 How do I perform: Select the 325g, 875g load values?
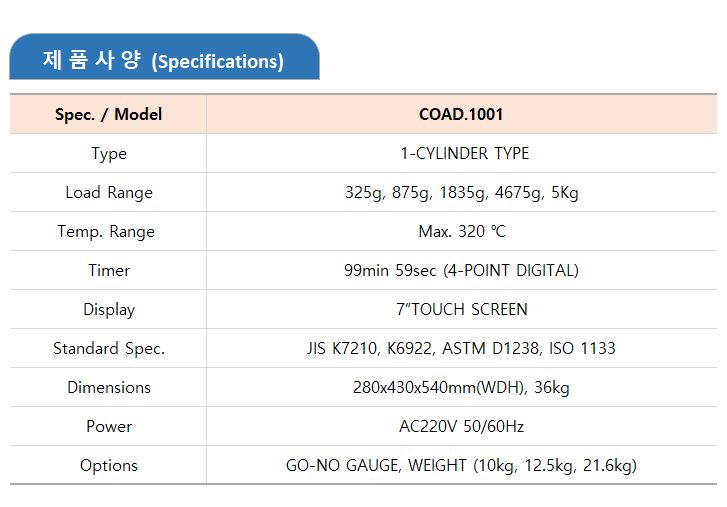(461, 192)
